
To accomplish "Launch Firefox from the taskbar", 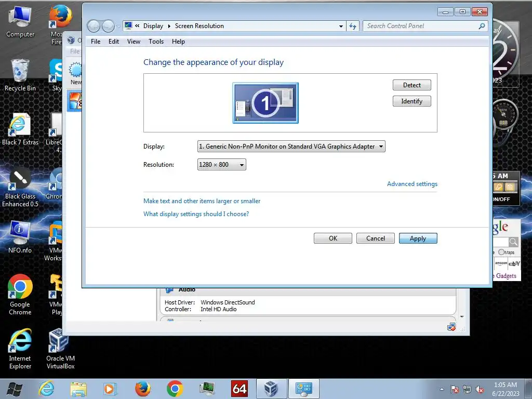I will pos(142,389).
